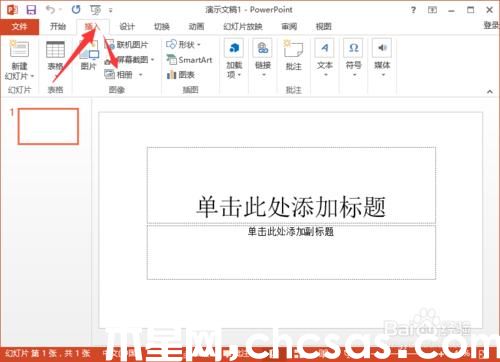500x362 pixels.
Task: Click the 新建幻灯片 new slide icon
Action: pos(19,49)
